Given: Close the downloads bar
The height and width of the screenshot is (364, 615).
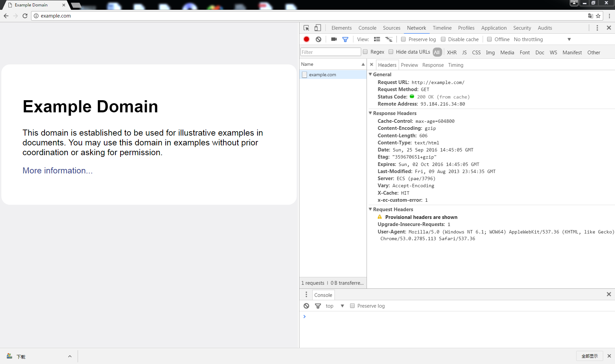Looking at the screenshot, I should click(x=609, y=356).
